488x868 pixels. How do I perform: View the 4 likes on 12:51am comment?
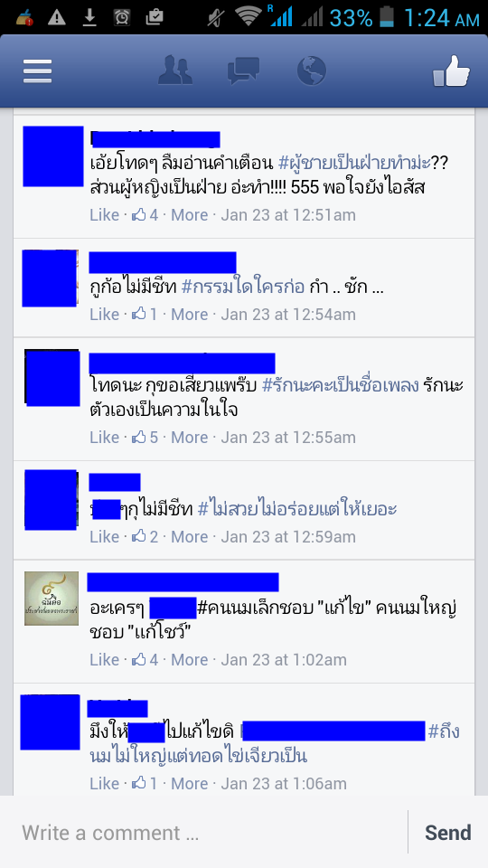coord(145,215)
